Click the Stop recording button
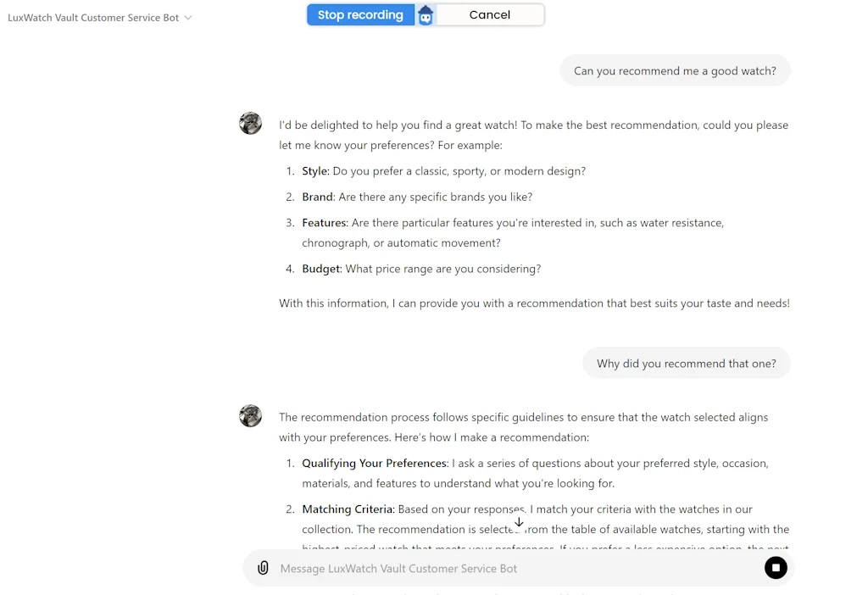Screen dimensions: 868x595 point(360,14)
